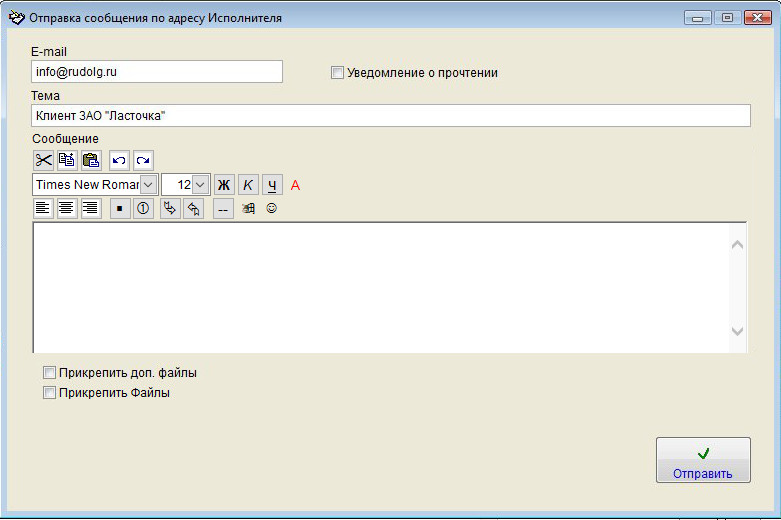Check Прикрепить доп. файлы option

[49, 373]
